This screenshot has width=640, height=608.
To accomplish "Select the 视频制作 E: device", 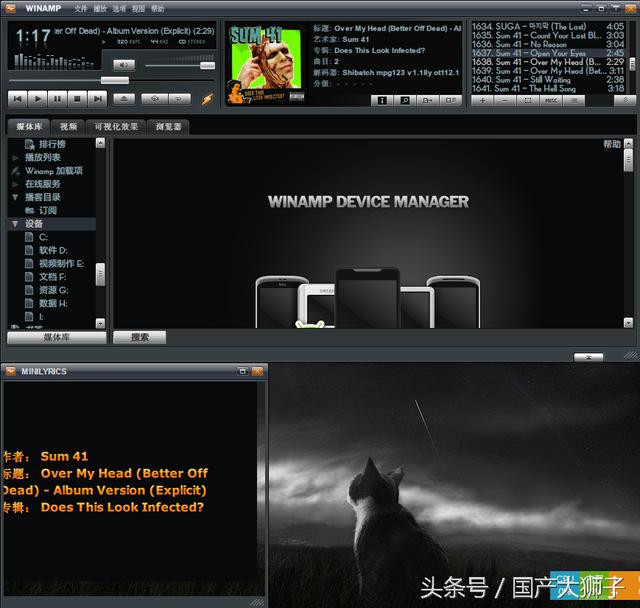I will 61,264.
